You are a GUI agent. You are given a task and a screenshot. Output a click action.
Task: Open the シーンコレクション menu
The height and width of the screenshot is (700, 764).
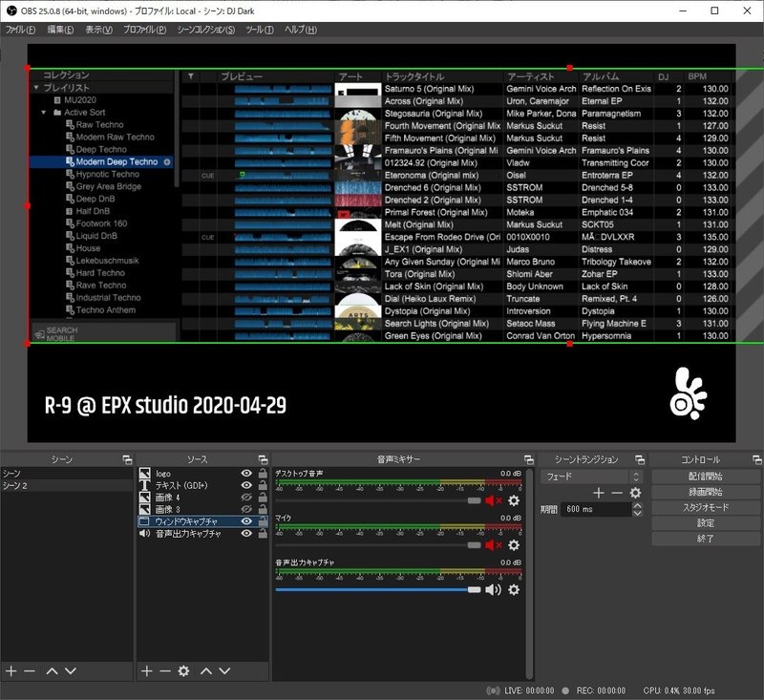pyautogui.click(x=206, y=30)
